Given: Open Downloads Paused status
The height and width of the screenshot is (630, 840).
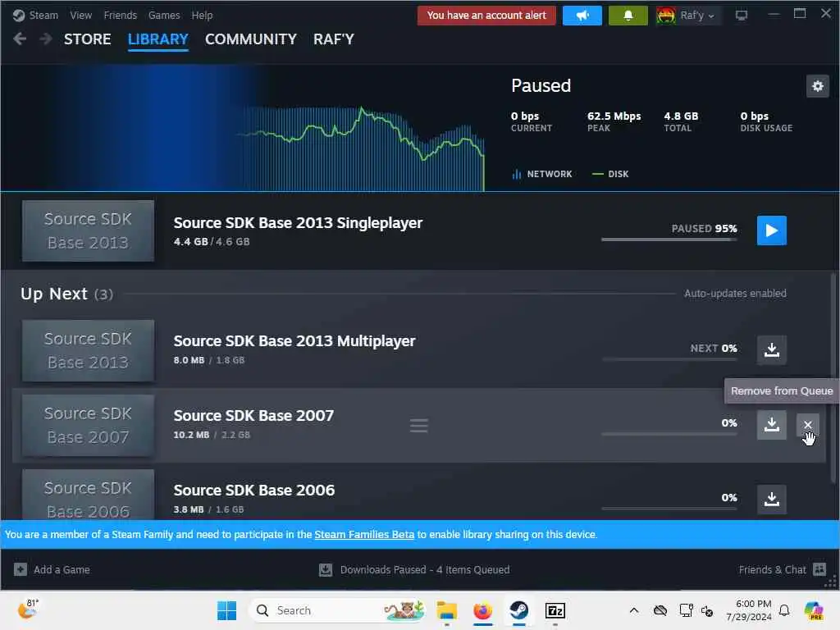Looking at the screenshot, I should pos(414,569).
